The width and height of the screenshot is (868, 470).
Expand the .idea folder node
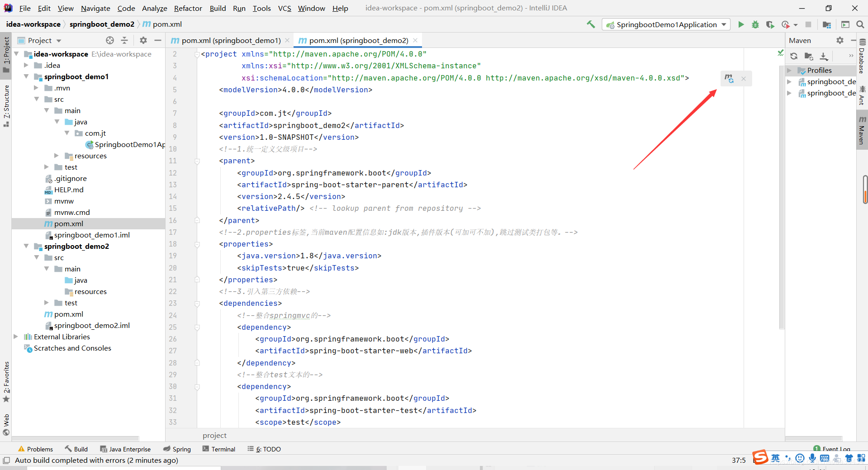26,65
